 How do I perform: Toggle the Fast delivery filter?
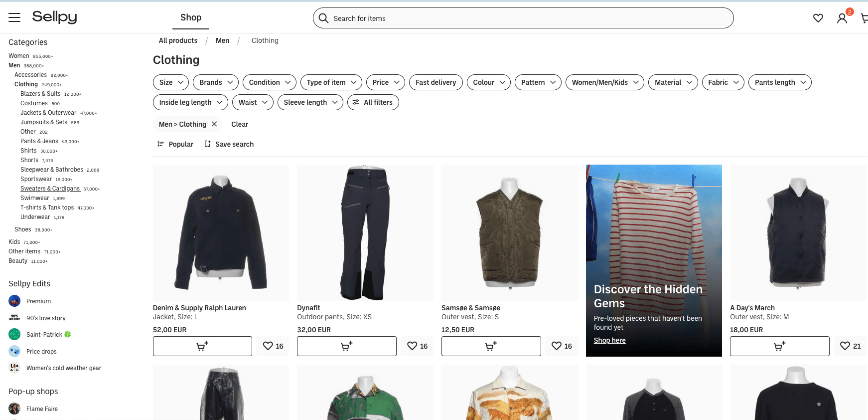coord(435,82)
